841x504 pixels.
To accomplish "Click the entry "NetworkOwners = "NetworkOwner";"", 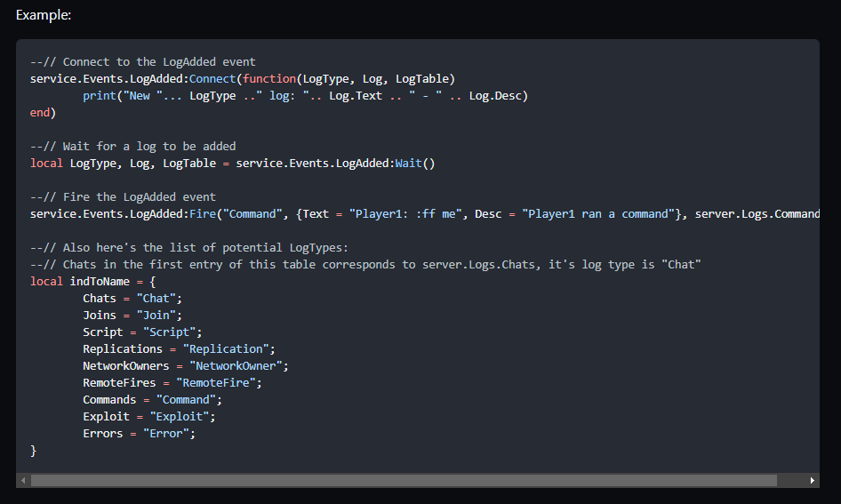I will (x=186, y=366).
